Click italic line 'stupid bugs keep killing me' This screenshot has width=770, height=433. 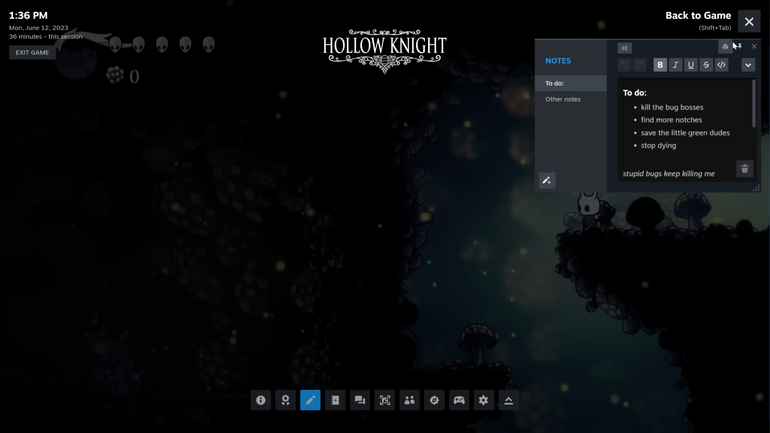tap(669, 174)
